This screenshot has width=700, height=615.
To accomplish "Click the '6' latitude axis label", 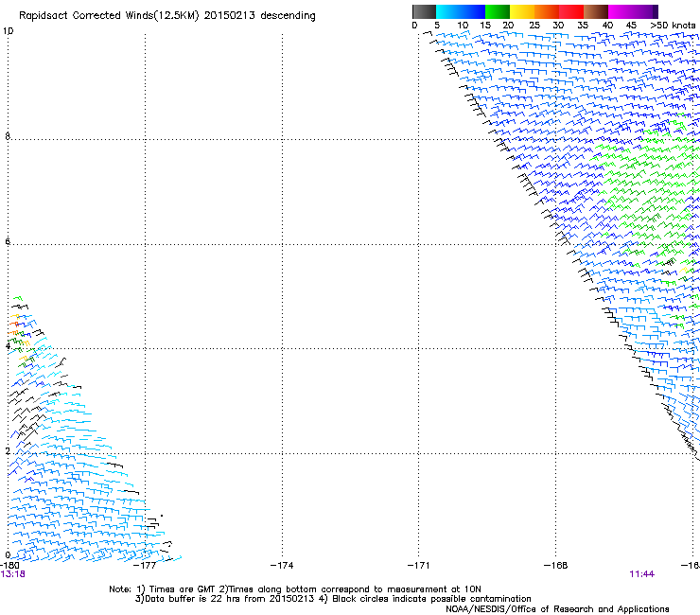I will tap(8, 241).
